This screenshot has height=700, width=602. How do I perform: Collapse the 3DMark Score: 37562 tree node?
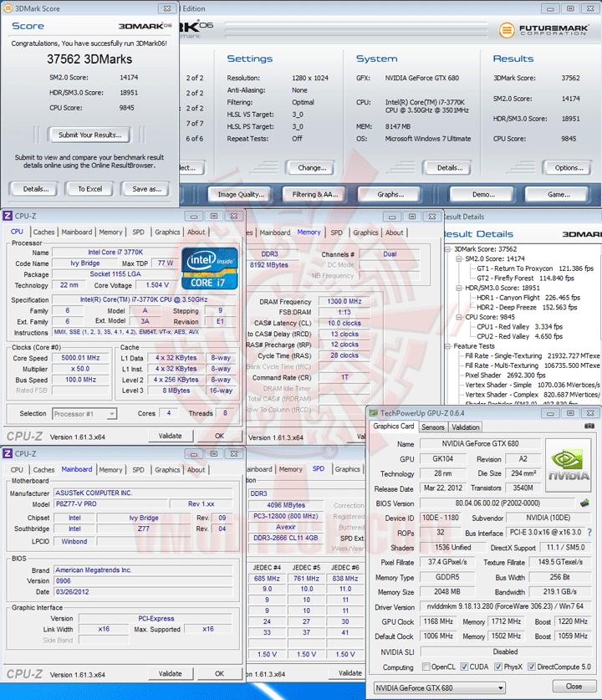[x=447, y=249]
